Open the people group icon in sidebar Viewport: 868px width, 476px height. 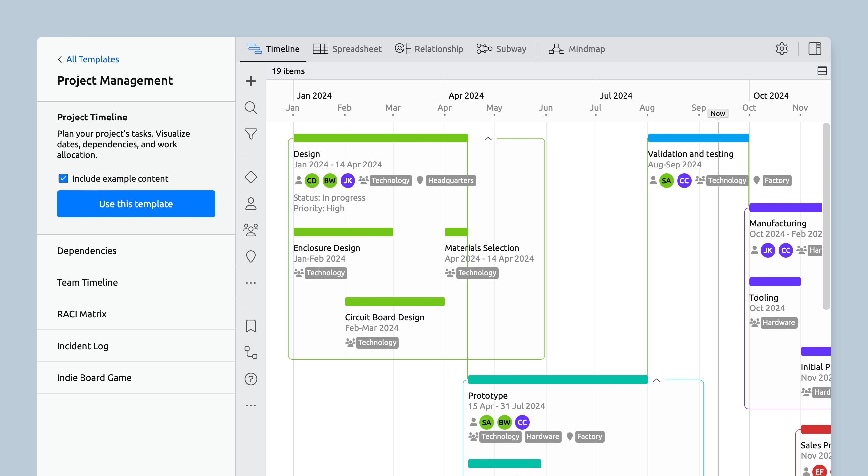point(251,230)
